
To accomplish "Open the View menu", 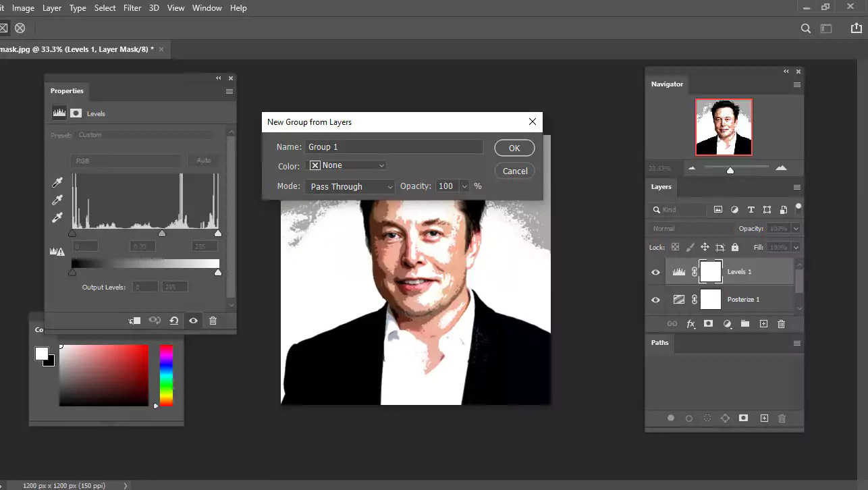I will coord(176,8).
